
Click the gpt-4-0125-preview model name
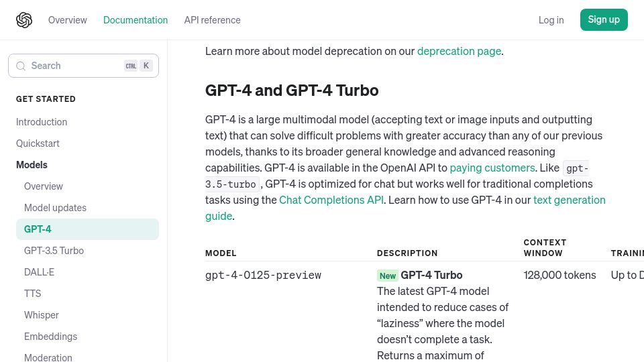point(263,275)
